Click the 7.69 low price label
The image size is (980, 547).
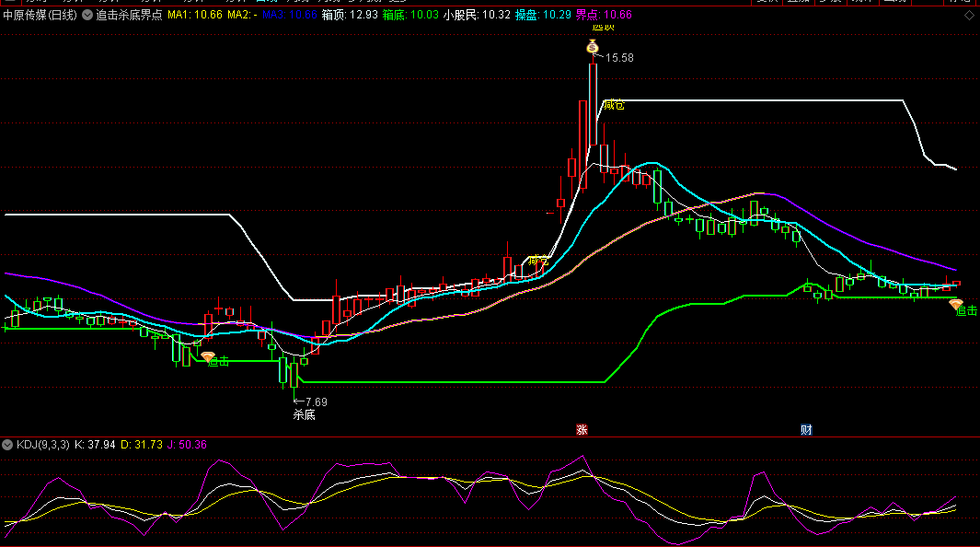coord(315,402)
